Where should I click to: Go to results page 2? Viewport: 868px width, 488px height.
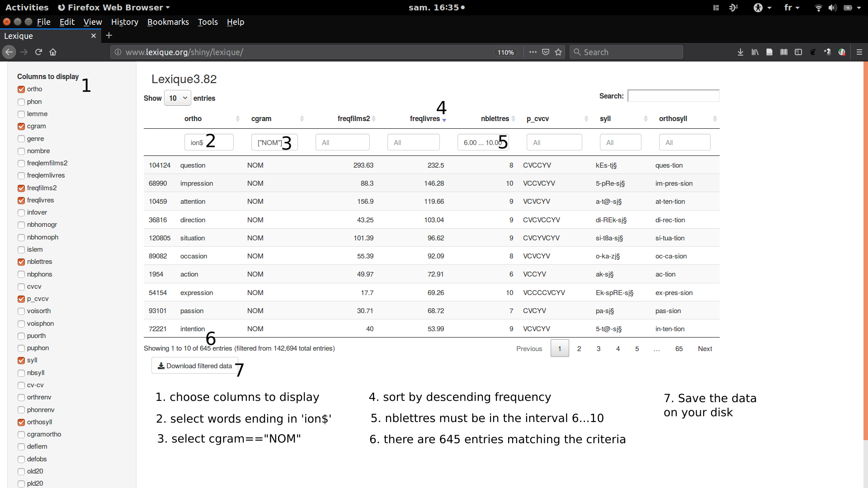(579, 349)
